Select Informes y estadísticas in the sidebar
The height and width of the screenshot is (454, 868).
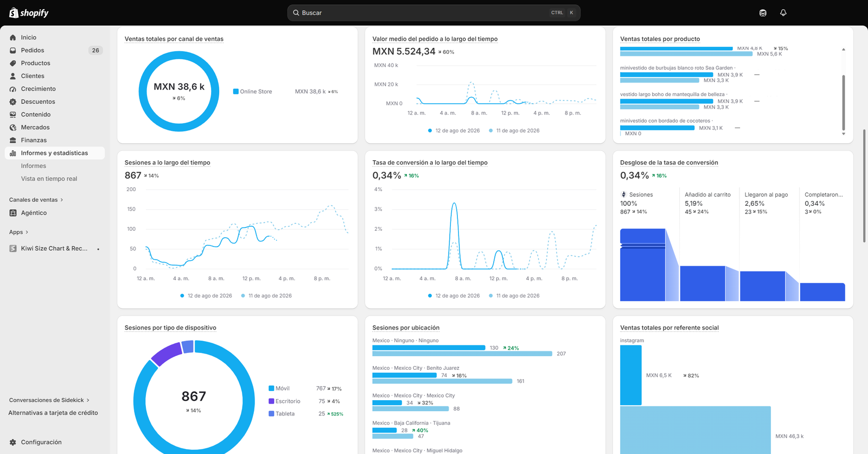pyautogui.click(x=55, y=153)
